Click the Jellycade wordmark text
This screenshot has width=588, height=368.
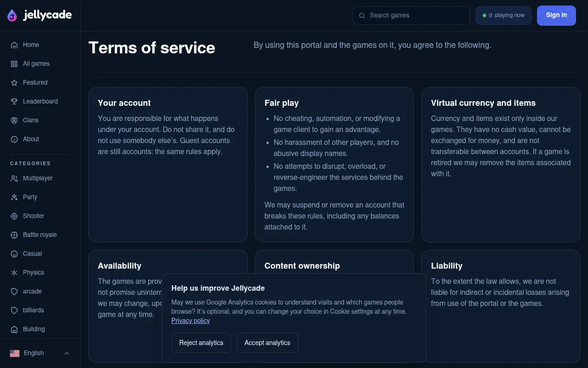tap(48, 15)
